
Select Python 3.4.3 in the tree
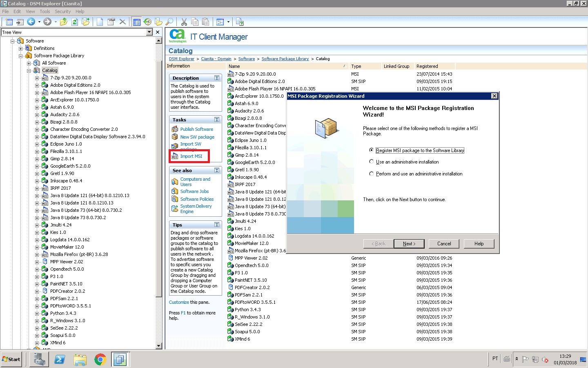coord(63,313)
